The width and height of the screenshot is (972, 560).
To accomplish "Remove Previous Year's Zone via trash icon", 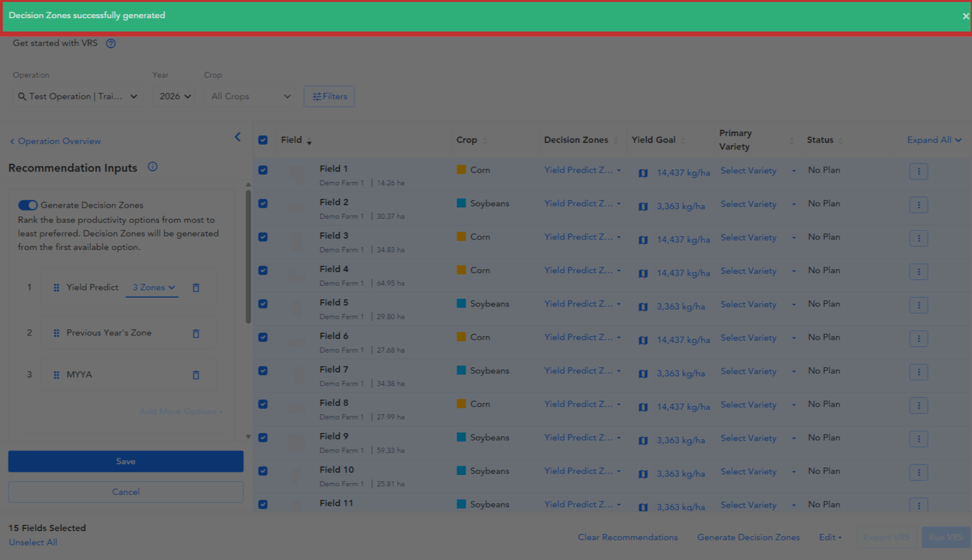I will [x=196, y=333].
